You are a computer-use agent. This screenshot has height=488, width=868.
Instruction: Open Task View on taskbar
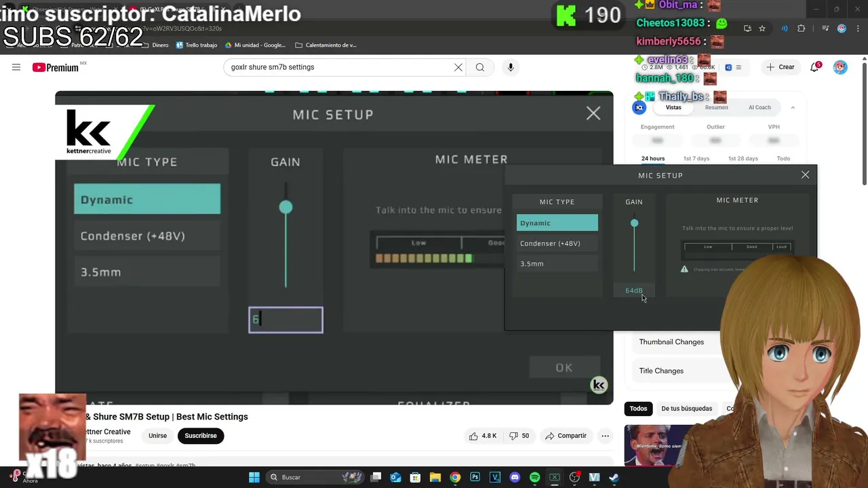[x=376, y=477]
